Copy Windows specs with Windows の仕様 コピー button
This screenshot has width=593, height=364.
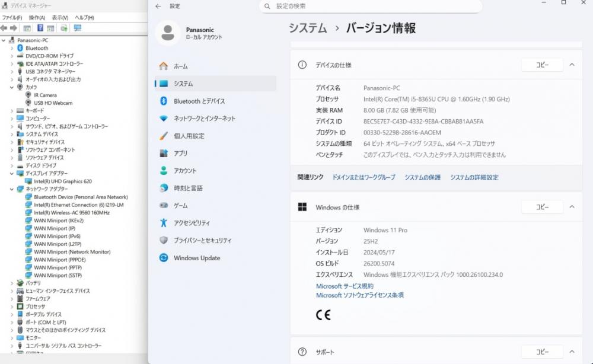tap(542, 207)
